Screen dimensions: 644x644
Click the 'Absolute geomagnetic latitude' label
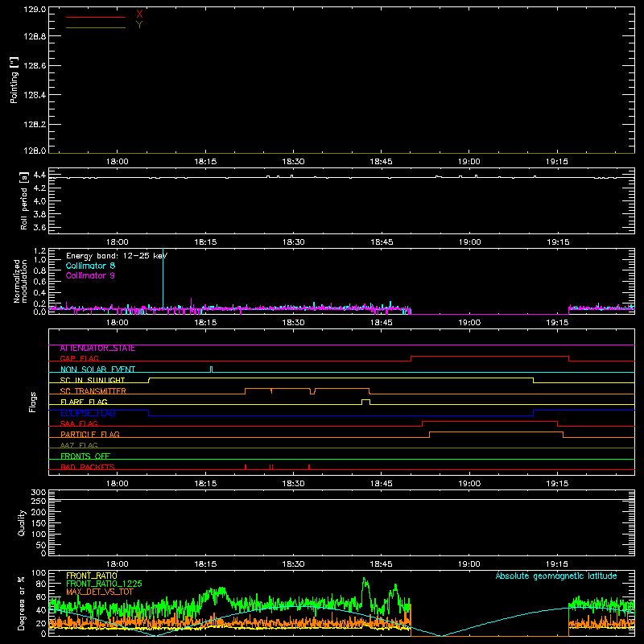click(x=556, y=576)
